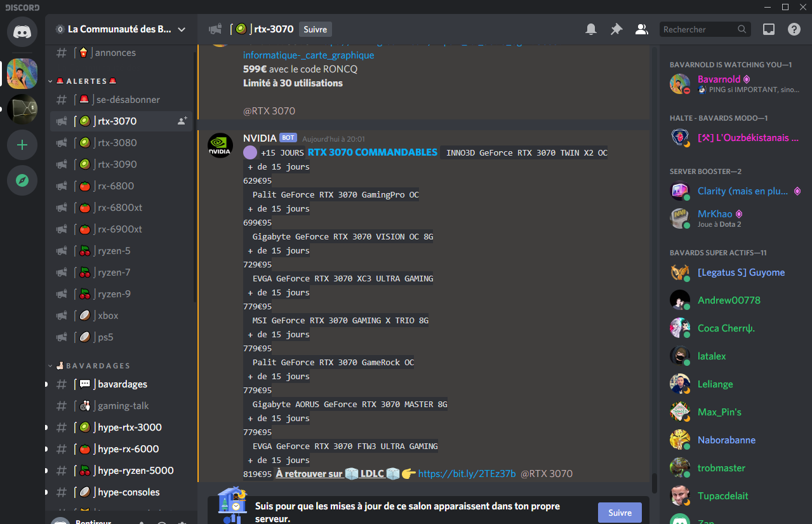The height and width of the screenshot is (524, 812).
Task: Click search magnifier icon
Action: pyautogui.click(x=742, y=29)
